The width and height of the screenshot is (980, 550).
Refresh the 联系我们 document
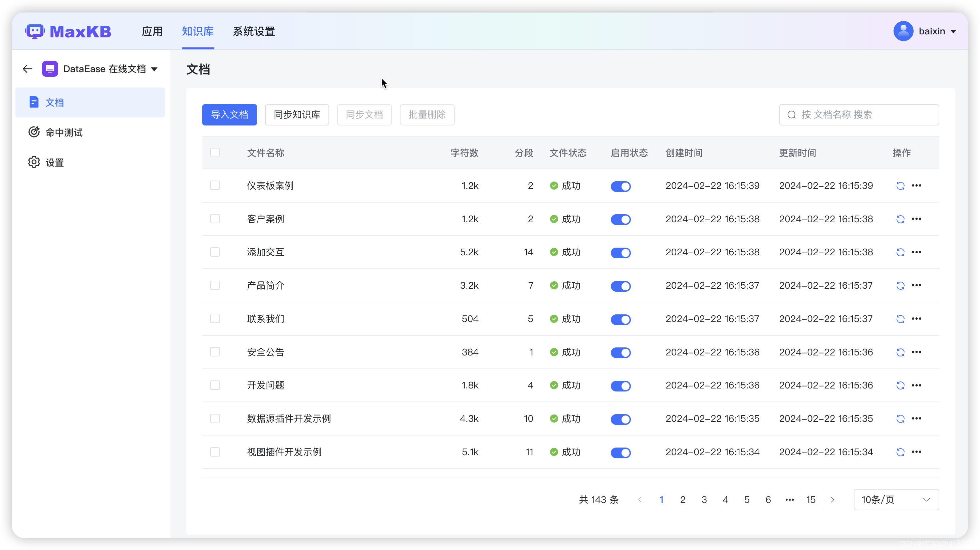900,319
